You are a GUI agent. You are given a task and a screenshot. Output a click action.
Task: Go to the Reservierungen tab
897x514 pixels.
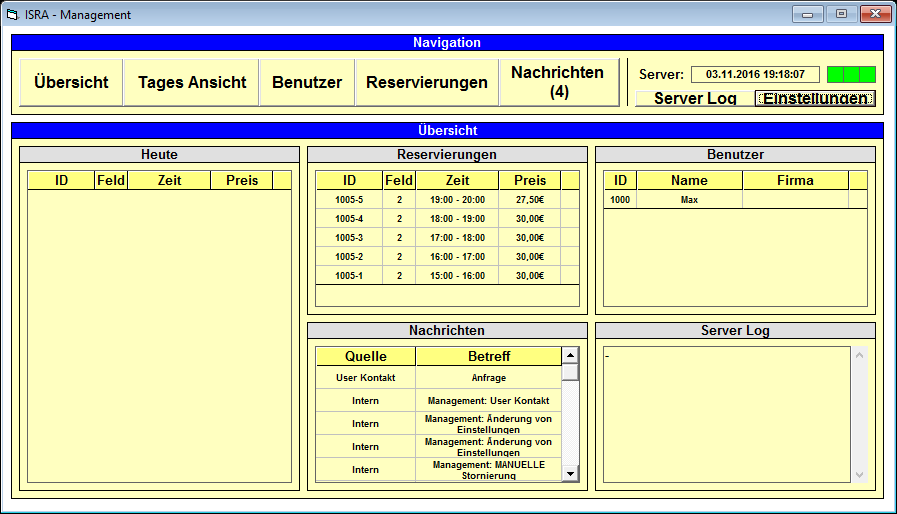click(427, 82)
